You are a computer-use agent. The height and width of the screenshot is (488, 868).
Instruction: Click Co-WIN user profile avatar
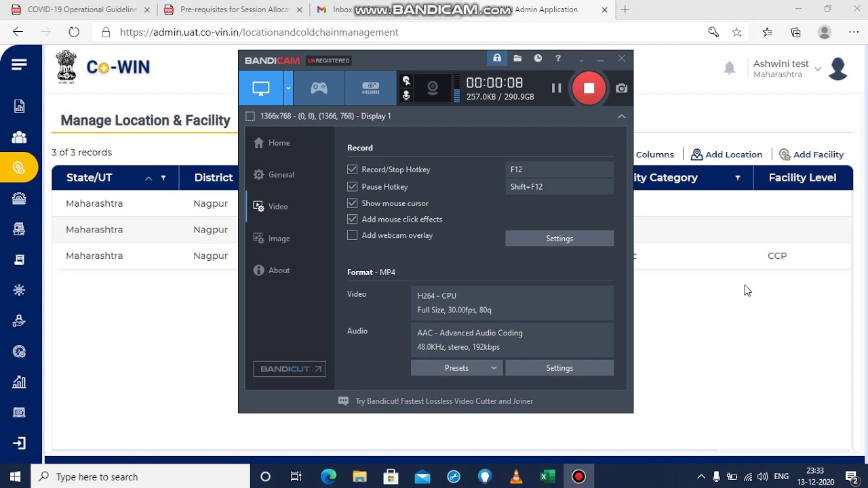838,68
